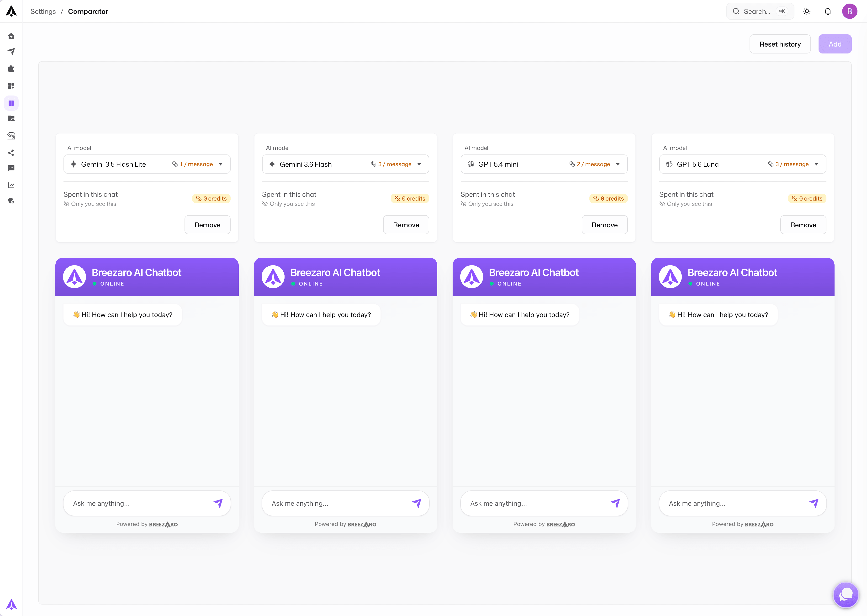Click the share nodes icon in sidebar
The height and width of the screenshot is (616, 867).
[11, 153]
